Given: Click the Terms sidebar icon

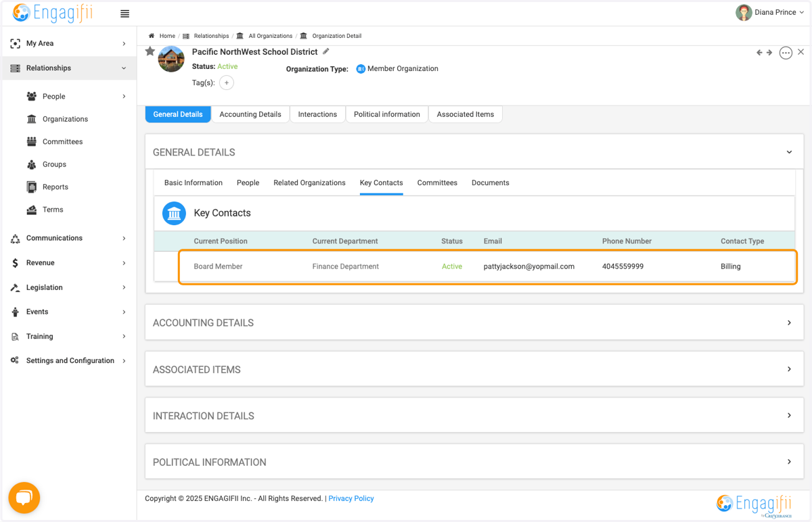Looking at the screenshot, I should 32,210.
